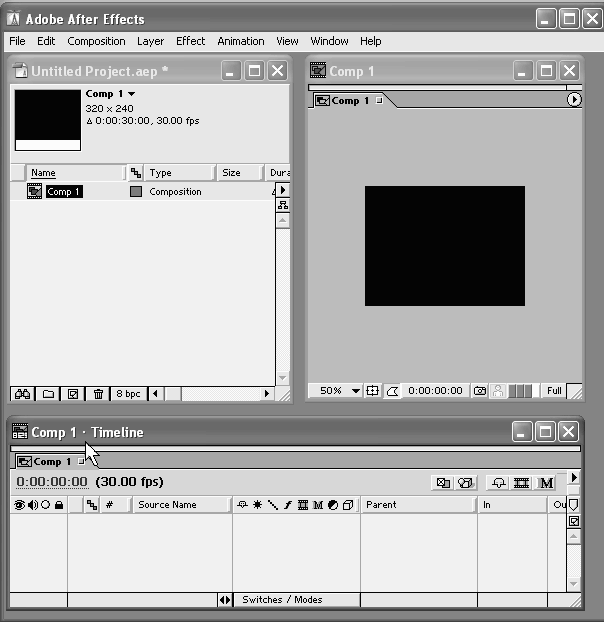Screen dimensions: 604x622
Task: Take a snapshot with the camera icon
Action: (x=480, y=391)
